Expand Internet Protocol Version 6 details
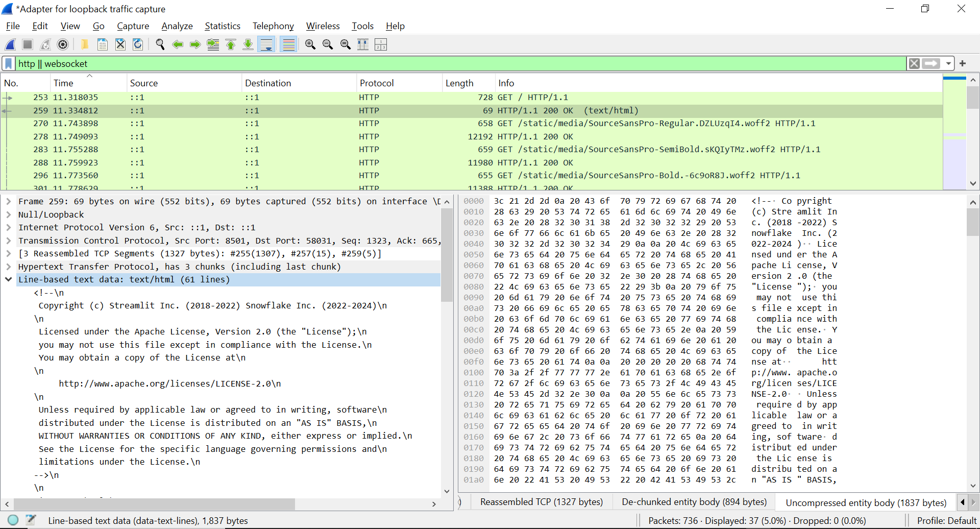980x529 pixels. 9,227
